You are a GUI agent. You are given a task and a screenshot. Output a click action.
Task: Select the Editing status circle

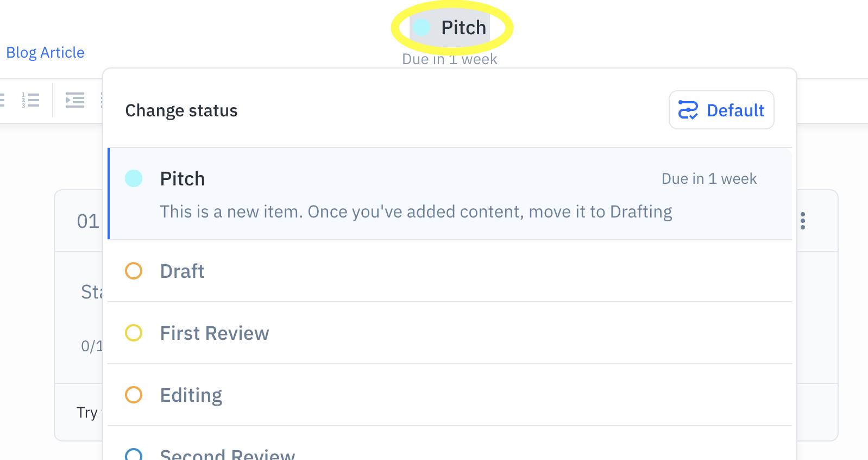tap(134, 395)
